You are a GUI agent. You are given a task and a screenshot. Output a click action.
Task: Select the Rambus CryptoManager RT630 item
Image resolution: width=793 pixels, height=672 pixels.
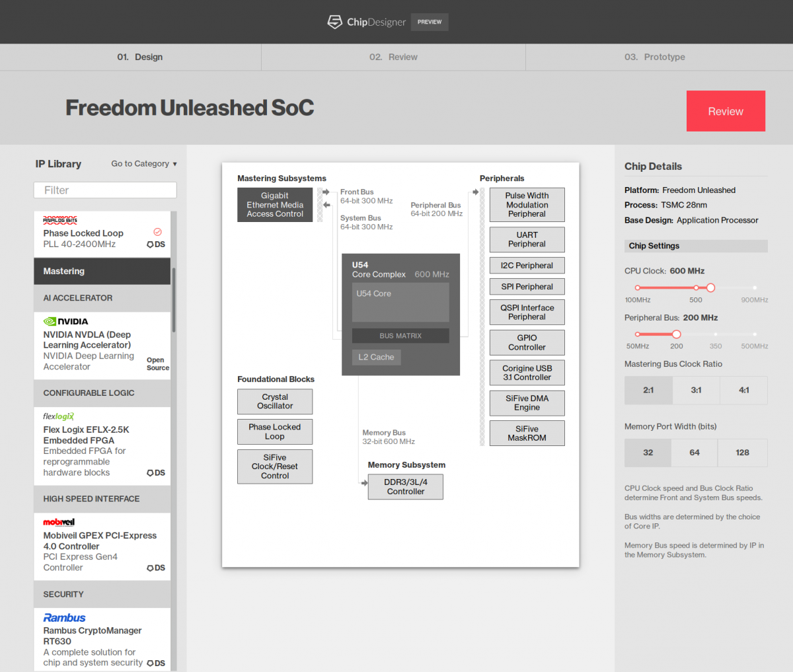102,640
